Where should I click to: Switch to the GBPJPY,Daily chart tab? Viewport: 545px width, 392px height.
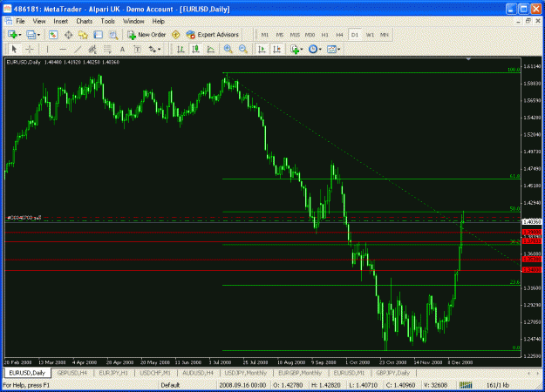[x=393, y=373]
